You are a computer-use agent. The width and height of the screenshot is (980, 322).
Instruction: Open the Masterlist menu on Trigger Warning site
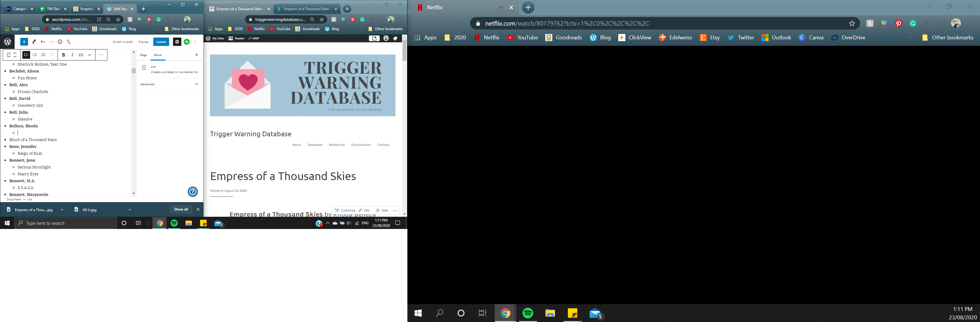click(x=337, y=145)
